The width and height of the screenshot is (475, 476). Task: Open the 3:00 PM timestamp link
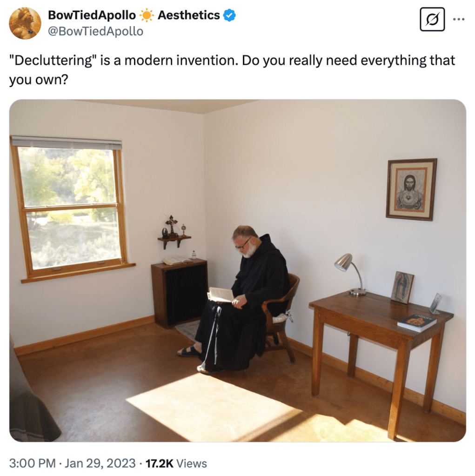[x=33, y=463]
